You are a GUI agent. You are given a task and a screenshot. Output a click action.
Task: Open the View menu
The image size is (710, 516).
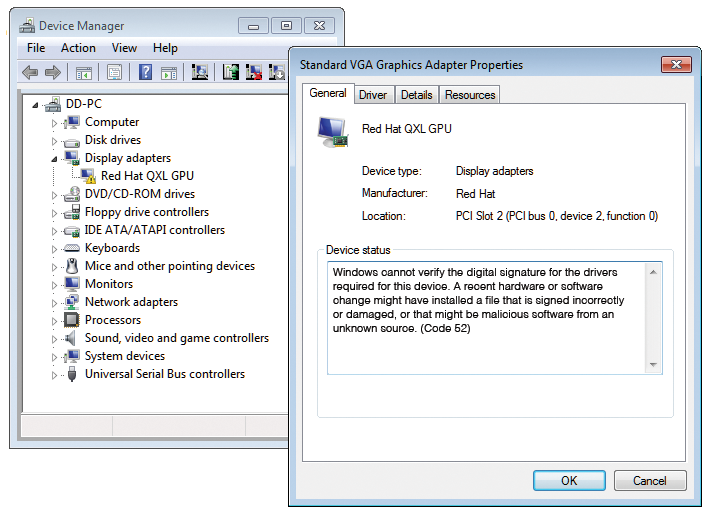(x=125, y=48)
